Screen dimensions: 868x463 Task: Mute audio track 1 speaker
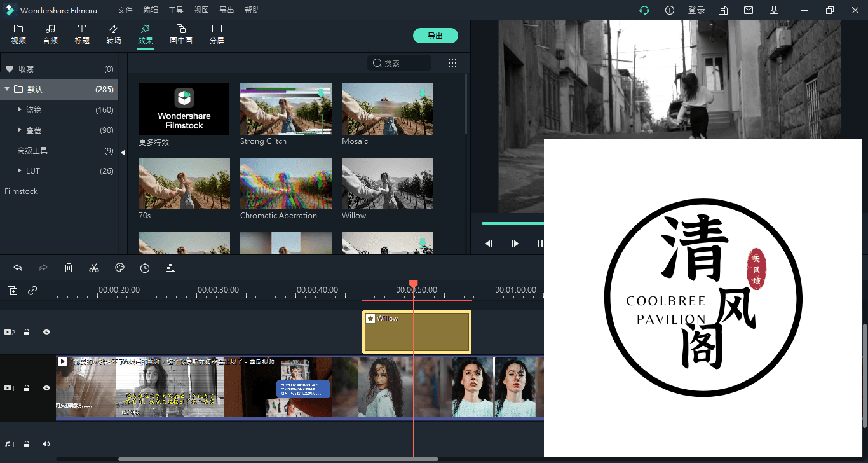point(46,444)
